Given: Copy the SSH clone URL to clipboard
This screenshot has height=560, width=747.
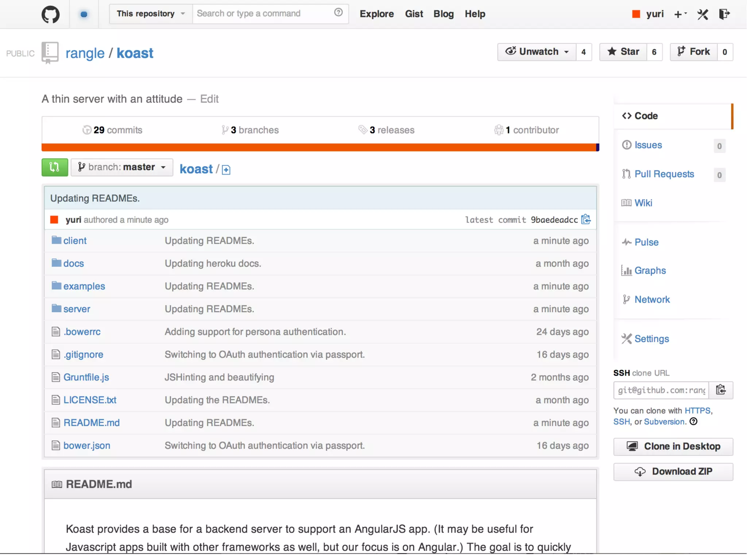Looking at the screenshot, I should click(721, 390).
